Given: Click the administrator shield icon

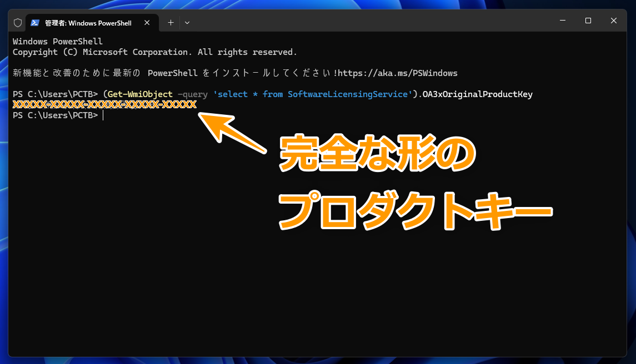Looking at the screenshot, I should click(18, 23).
